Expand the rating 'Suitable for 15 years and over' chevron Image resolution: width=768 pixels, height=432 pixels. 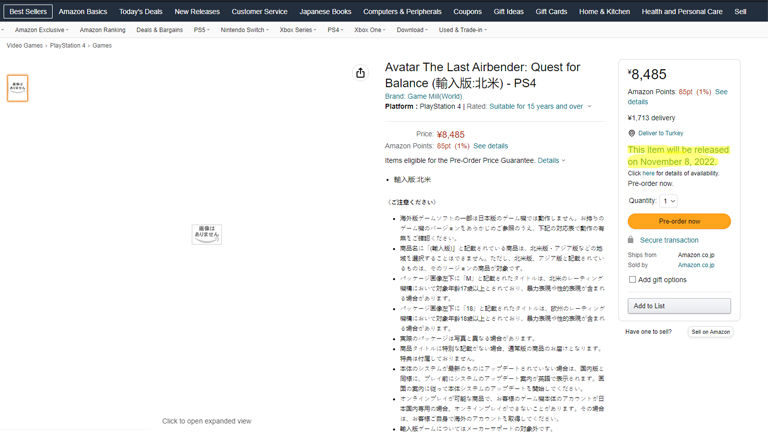tap(589, 106)
